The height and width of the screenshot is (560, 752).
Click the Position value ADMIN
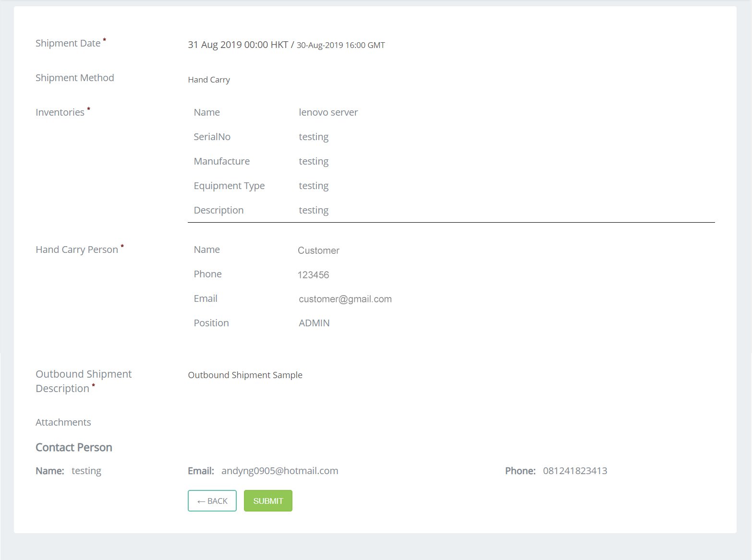[x=314, y=323]
